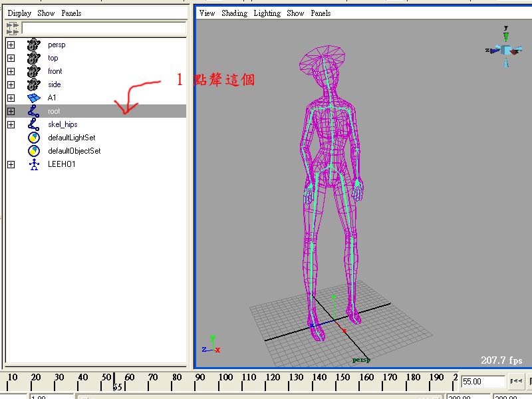This screenshot has width=532, height=399.
Task: Select A1 in the Outliner
Action: (52, 98)
